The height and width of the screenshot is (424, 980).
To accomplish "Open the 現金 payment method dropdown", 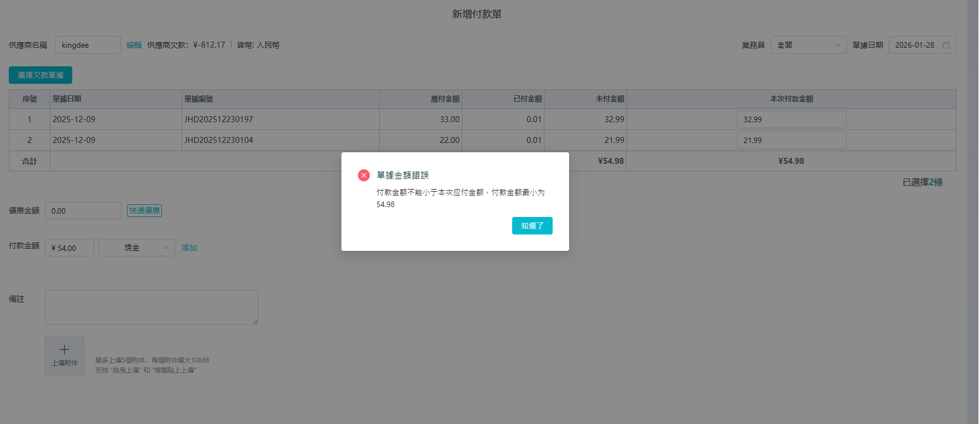I will pyautogui.click(x=137, y=248).
